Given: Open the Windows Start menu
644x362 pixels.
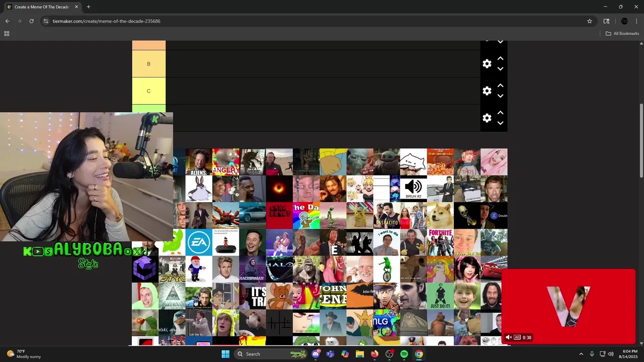Looking at the screenshot, I should click(x=225, y=354).
